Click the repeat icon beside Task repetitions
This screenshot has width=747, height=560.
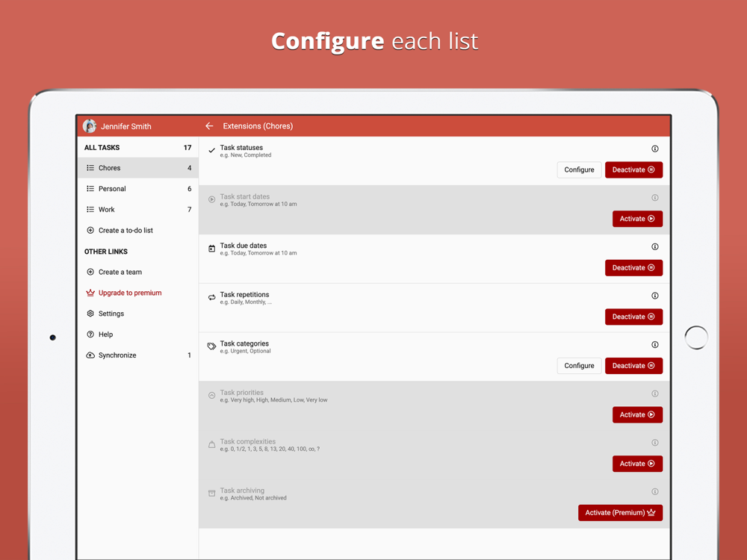point(212,298)
